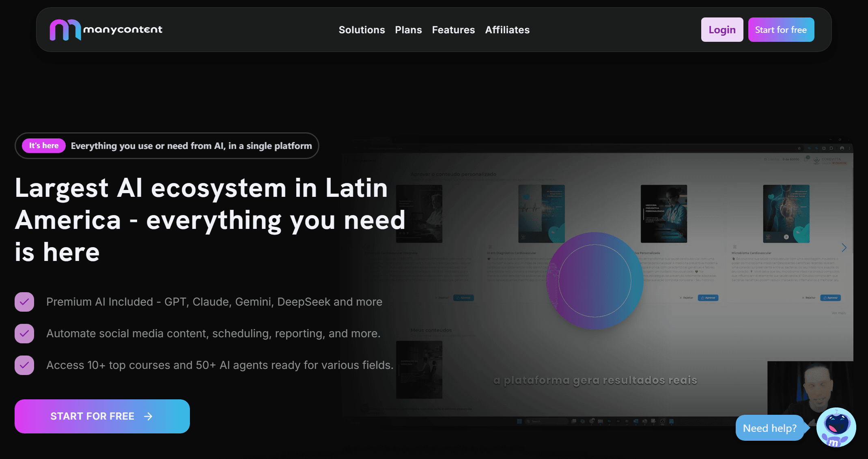Go to the Features section
868x459 pixels.
point(453,30)
